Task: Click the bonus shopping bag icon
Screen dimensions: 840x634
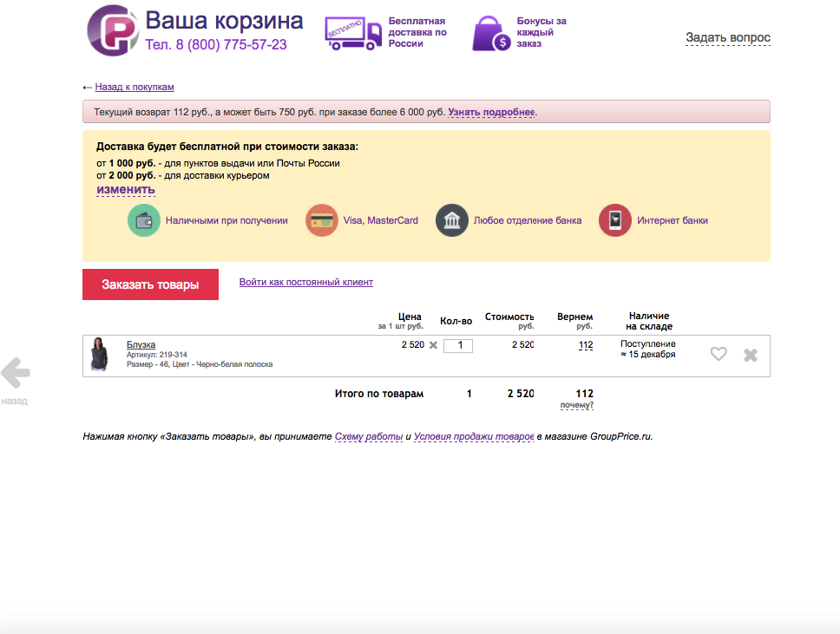Action: [x=491, y=33]
